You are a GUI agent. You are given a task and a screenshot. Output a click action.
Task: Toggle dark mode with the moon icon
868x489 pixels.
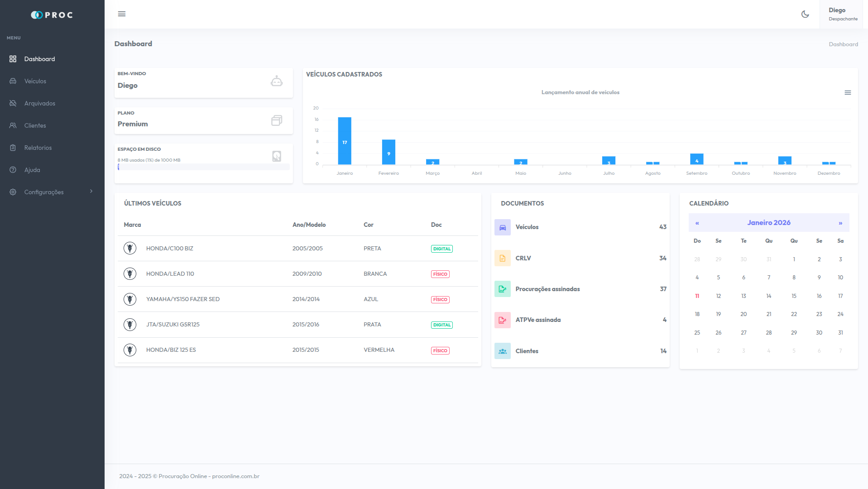tap(805, 14)
